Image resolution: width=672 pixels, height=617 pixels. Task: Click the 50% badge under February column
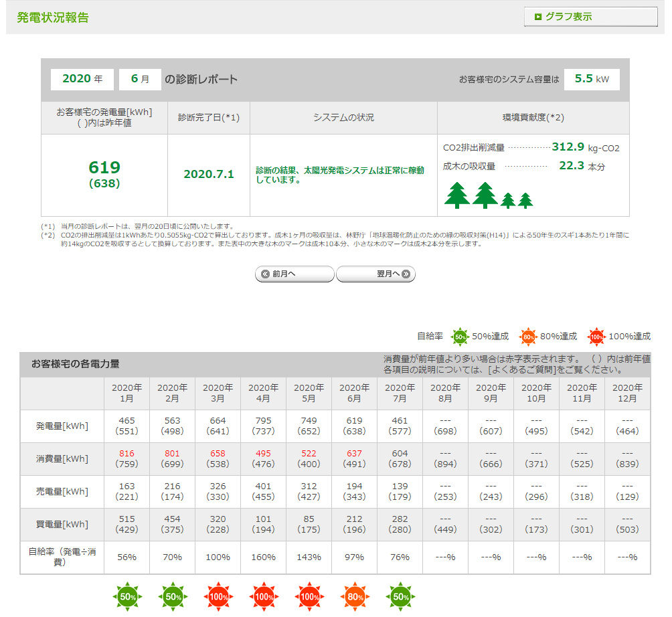click(x=173, y=596)
